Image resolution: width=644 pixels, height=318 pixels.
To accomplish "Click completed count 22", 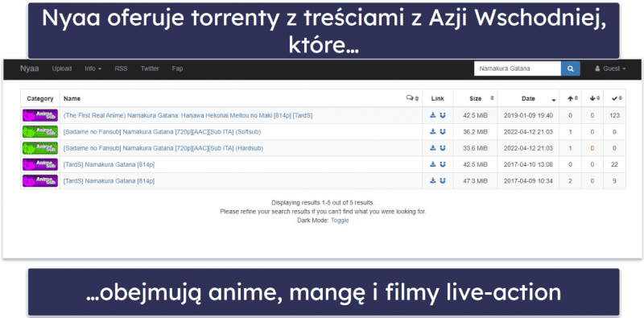I will pyautogui.click(x=615, y=164).
